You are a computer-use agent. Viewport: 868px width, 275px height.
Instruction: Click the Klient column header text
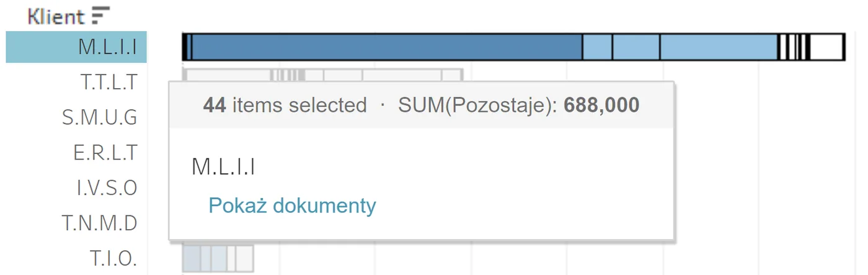56,16
